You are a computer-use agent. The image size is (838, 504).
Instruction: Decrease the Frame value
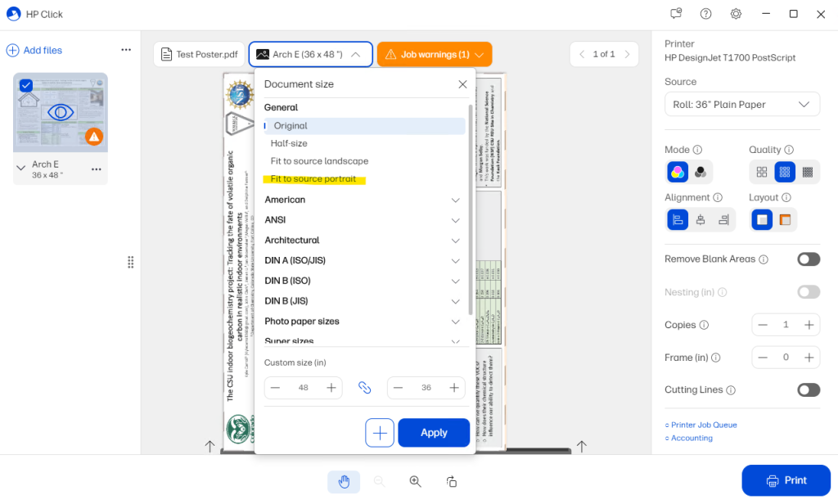(763, 358)
